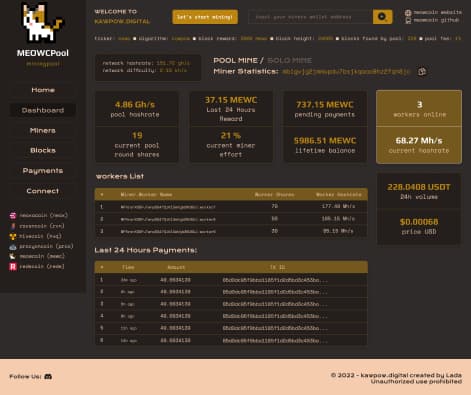Open first payment transaction ID link

(x=275, y=280)
